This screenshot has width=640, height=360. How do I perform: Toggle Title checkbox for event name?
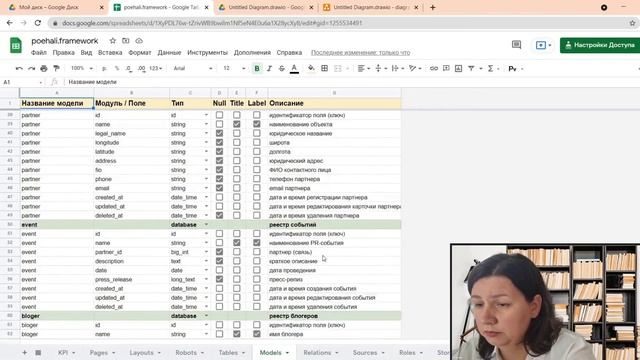[x=236, y=243]
